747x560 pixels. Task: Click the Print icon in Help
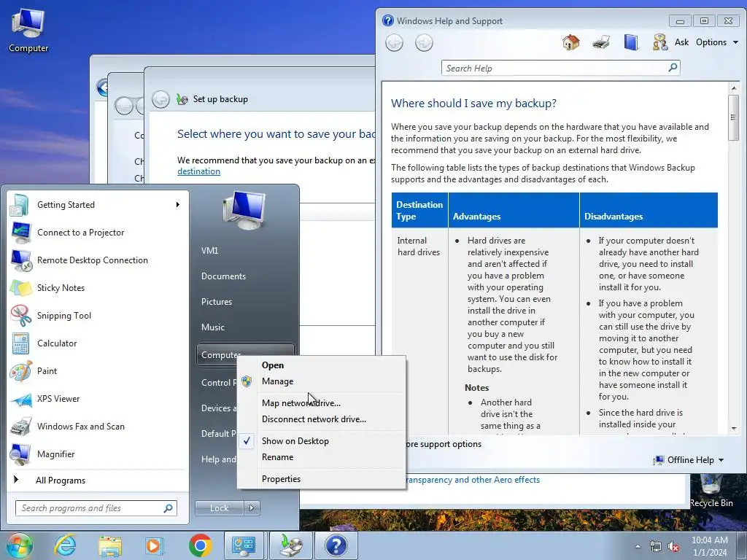coord(601,42)
